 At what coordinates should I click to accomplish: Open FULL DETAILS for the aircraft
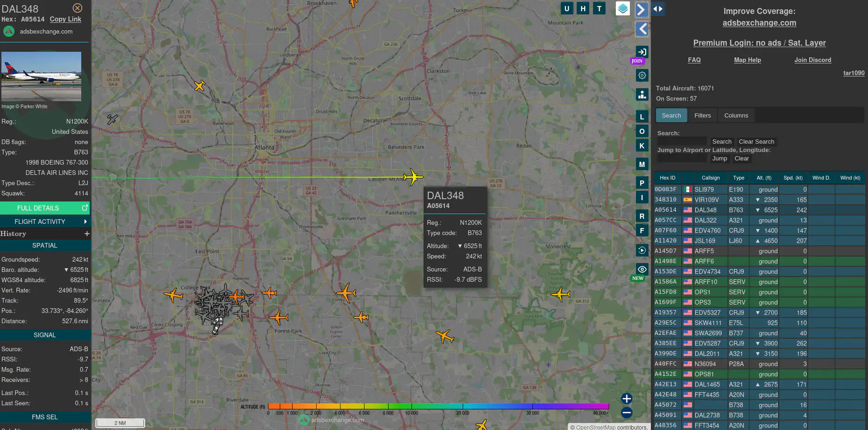pos(45,208)
